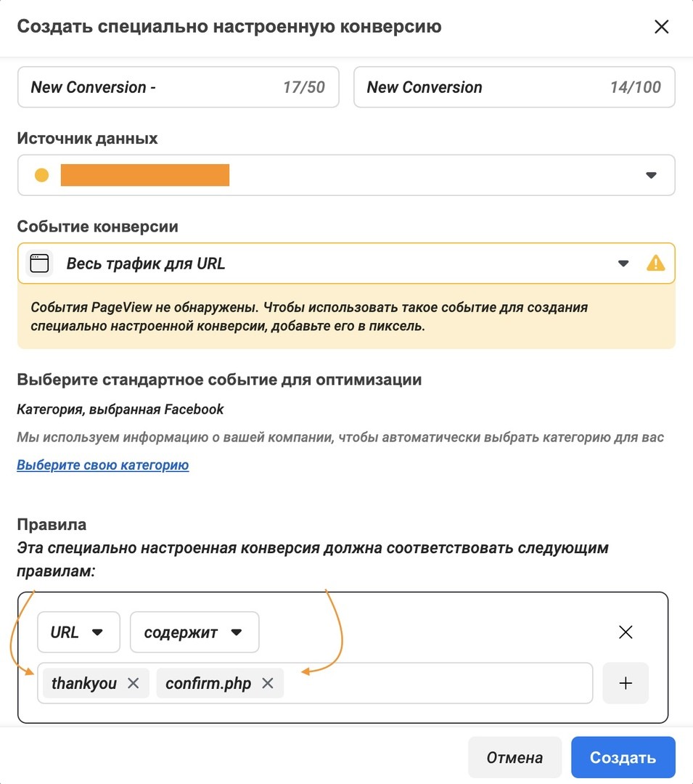Open the Выберите свою категорию link
This screenshot has height=784, width=693.
(103, 465)
